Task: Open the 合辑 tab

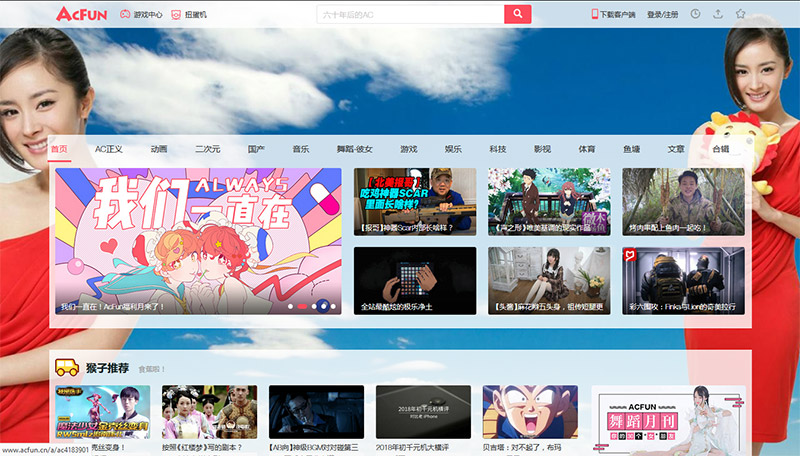Action: 721,149
